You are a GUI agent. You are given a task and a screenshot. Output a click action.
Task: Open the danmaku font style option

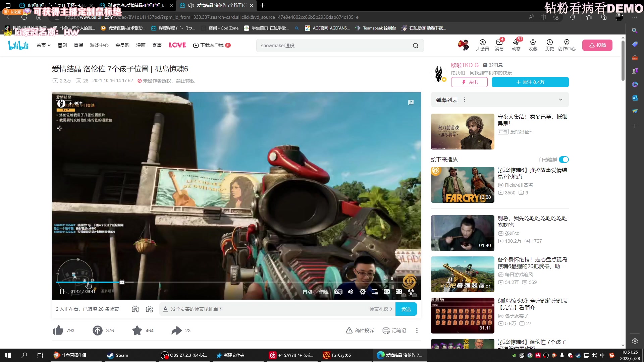point(165,309)
